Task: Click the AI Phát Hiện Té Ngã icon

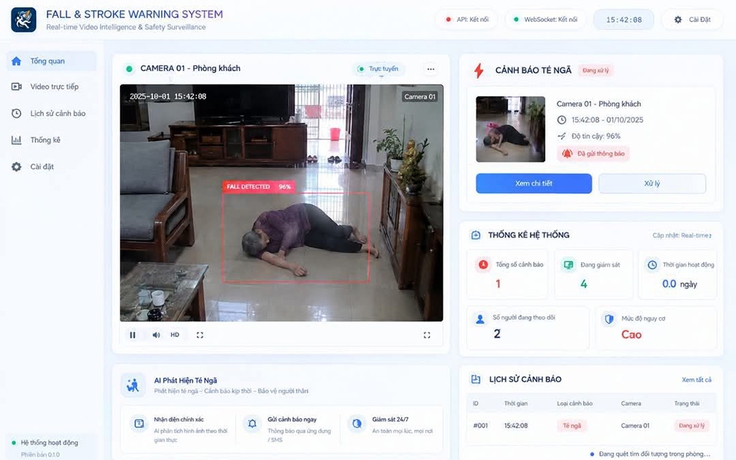Action: click(133, 385)
